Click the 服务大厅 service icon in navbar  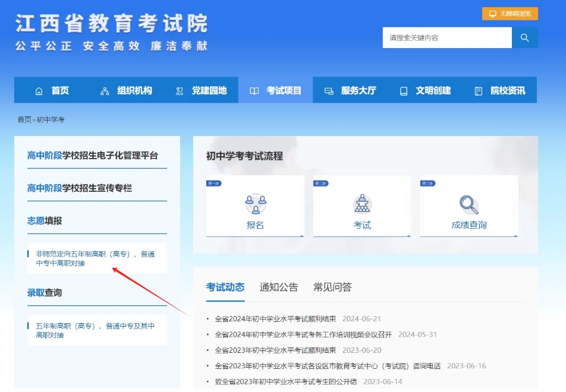point(328,90)
